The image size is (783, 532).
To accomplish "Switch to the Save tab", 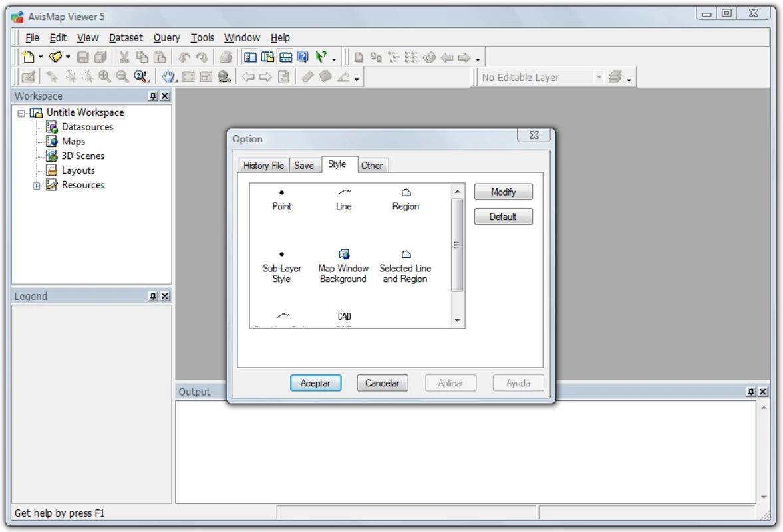I will coord(304,165).
